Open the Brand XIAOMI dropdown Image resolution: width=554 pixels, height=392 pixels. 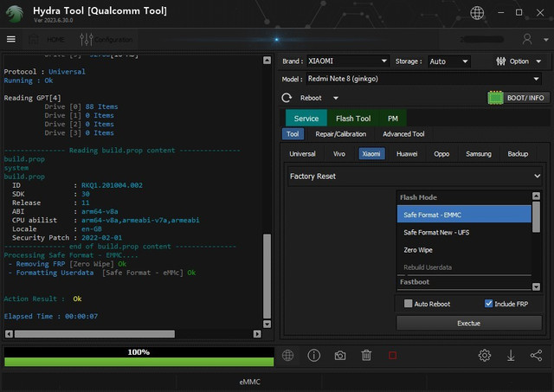pos(348,61)
